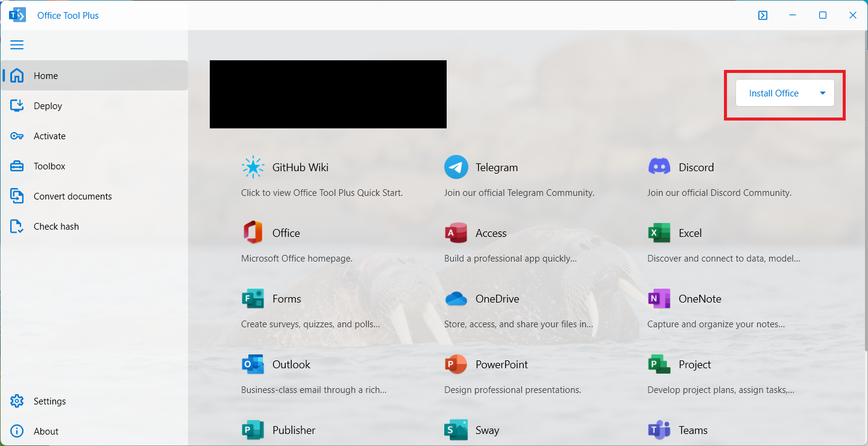Click the Convert documents icon

(17, 196)
